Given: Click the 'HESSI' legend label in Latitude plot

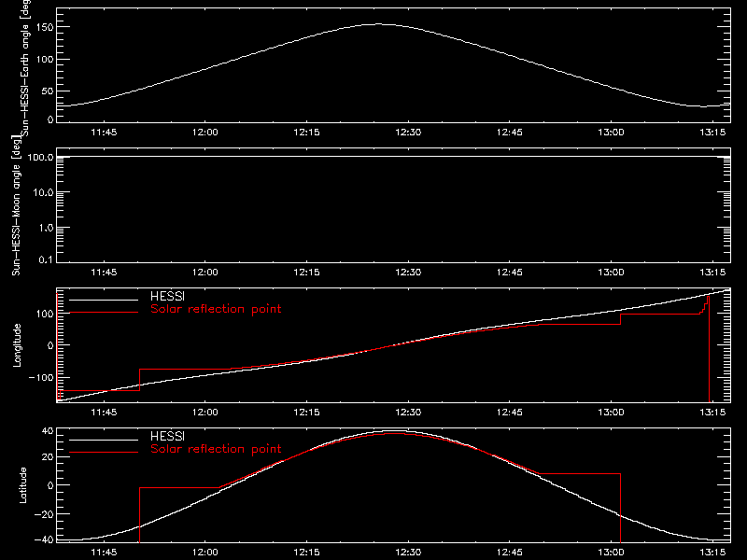Looking at the screenshot, I should (167, 436).
